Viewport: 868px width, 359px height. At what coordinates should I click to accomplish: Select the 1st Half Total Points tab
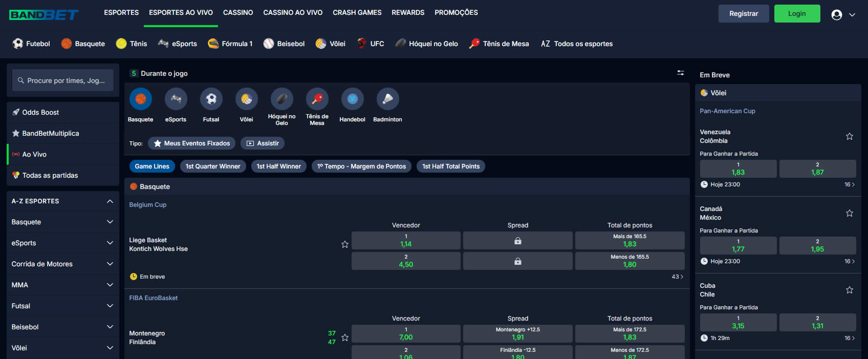451,166
